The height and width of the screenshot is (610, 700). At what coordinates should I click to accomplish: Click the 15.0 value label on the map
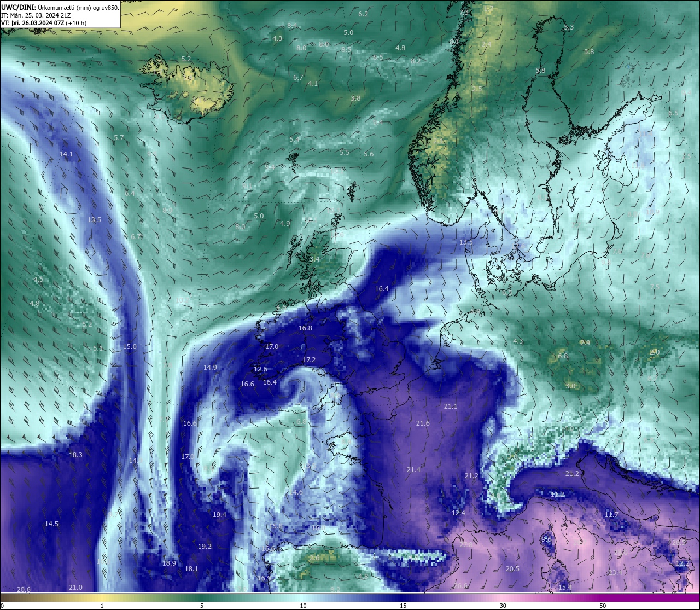[130, 347]
